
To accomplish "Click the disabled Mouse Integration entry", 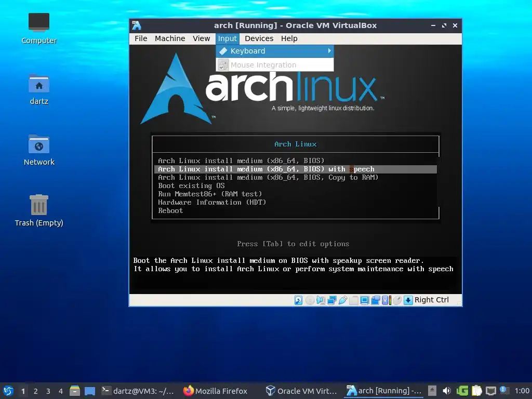I will pos(275,65).
